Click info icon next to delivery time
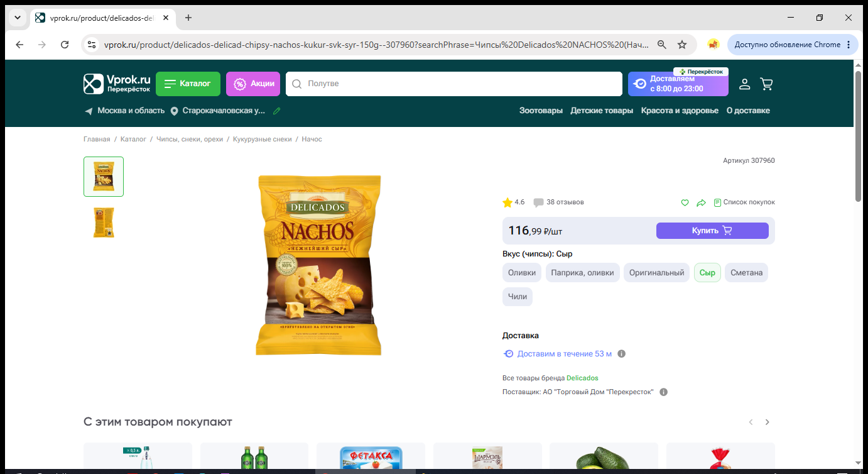Screen dimensions: 868x474 (622, 354)
